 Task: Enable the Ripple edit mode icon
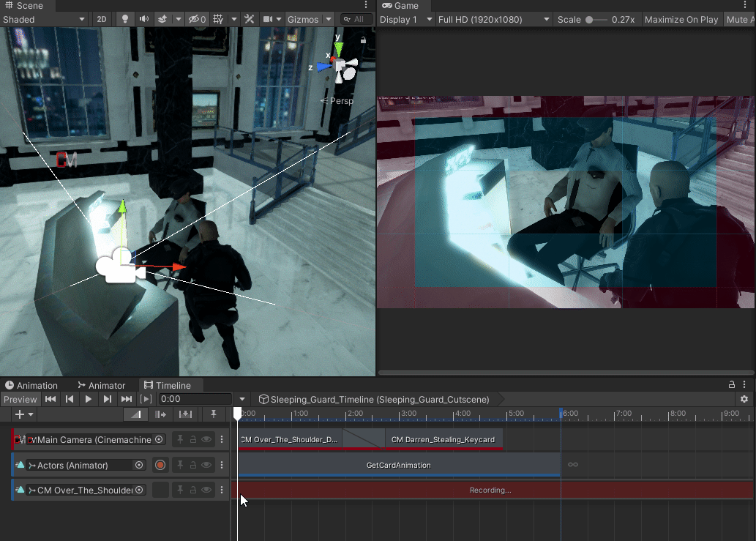(161, 414)
